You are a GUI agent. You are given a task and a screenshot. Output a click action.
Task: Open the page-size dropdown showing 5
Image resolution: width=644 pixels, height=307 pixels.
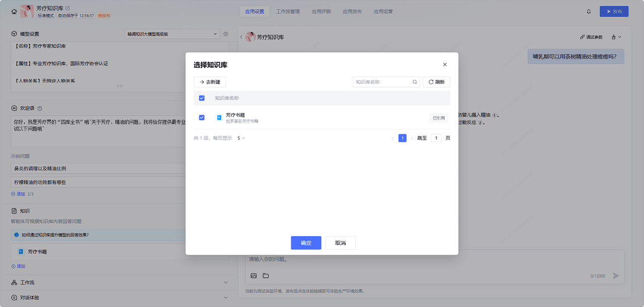241,138
